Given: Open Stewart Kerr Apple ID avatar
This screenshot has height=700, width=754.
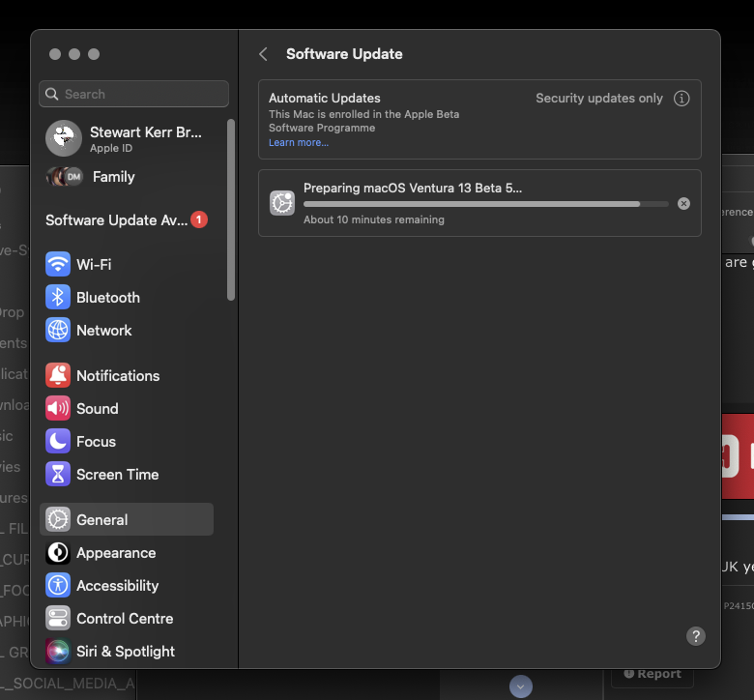Looking at the screenshot, I should pyautogui.click(x=64, y=138).
